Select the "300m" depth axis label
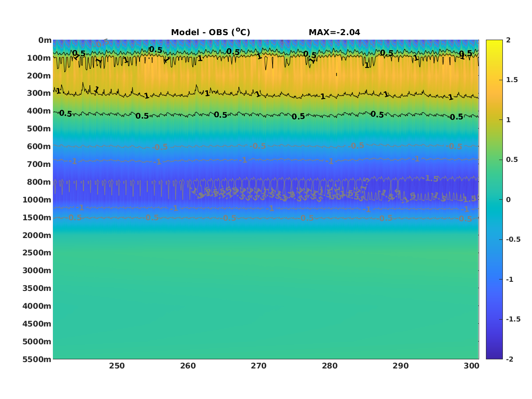The width and height of the screenshot is (532, 399). 39,93
